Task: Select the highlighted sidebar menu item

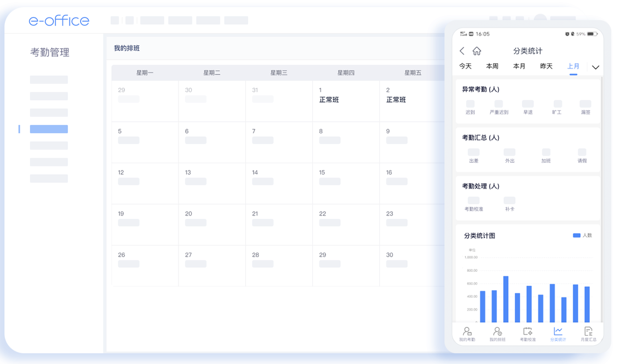Action: point(49,129)
